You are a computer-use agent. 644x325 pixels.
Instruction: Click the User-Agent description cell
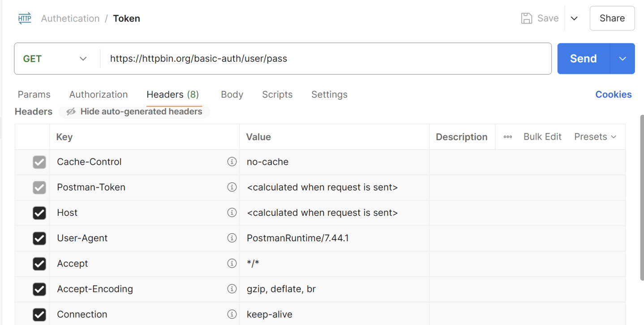coord(527,239)
